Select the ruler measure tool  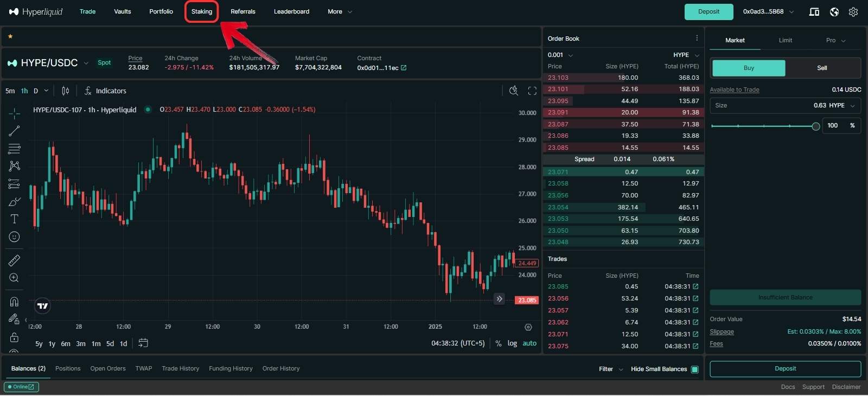[x=15, y=260]
